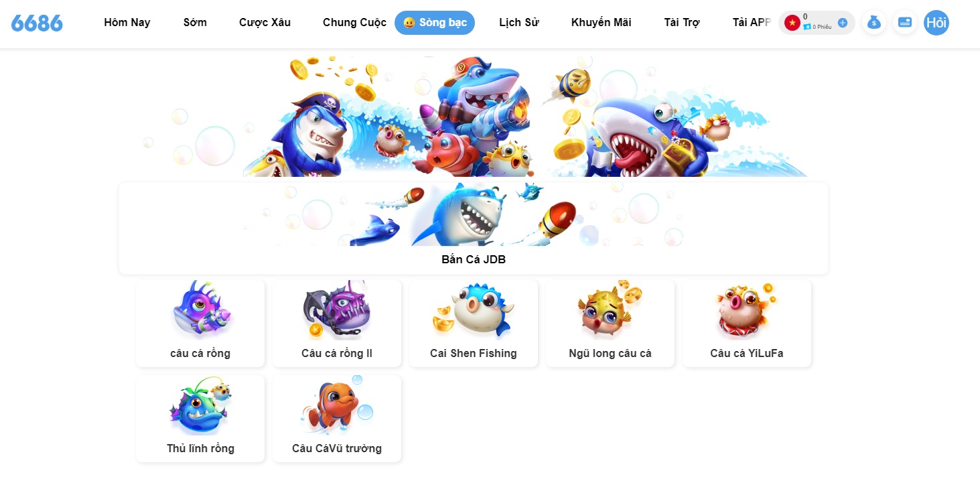Open the Câu cá YiLuFa game
This screenshot has height=485, width=980.
tap(747, 324)
